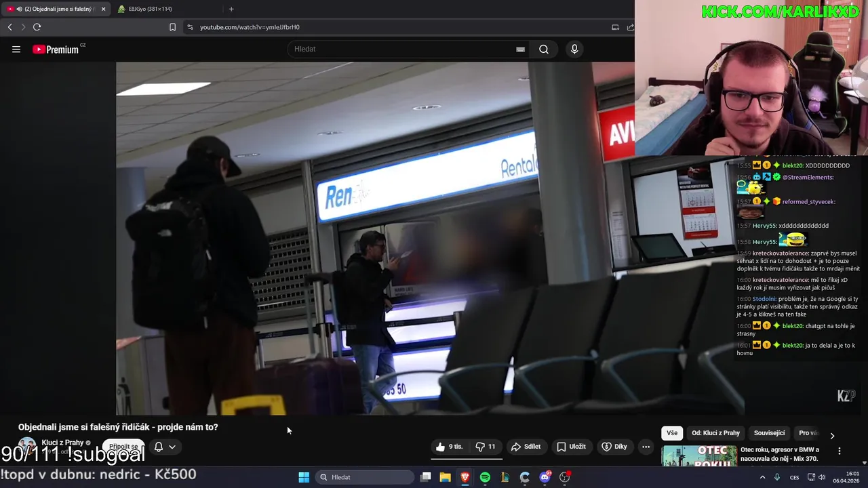The height and width of the screenshot is (488, 868).
Task: Close the Objednali jsme si falešný tab
Action: tap(103, 9)
